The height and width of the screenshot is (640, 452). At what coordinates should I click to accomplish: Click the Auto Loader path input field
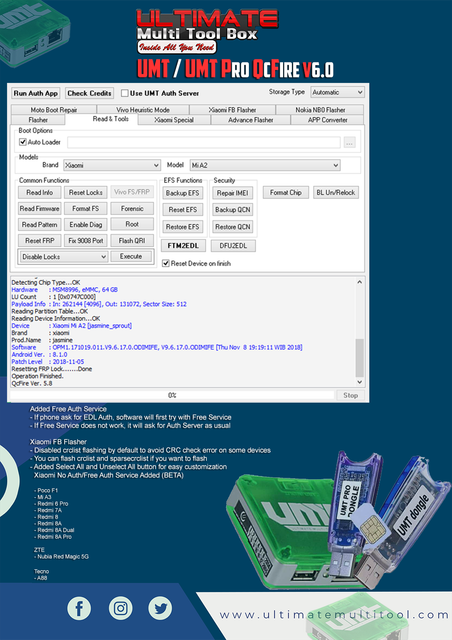click(204, 142)
